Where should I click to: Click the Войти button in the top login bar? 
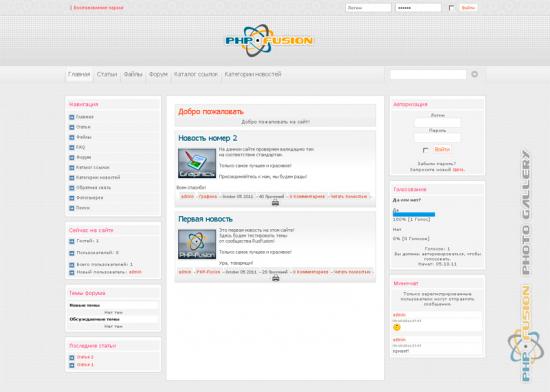[468, 8]
